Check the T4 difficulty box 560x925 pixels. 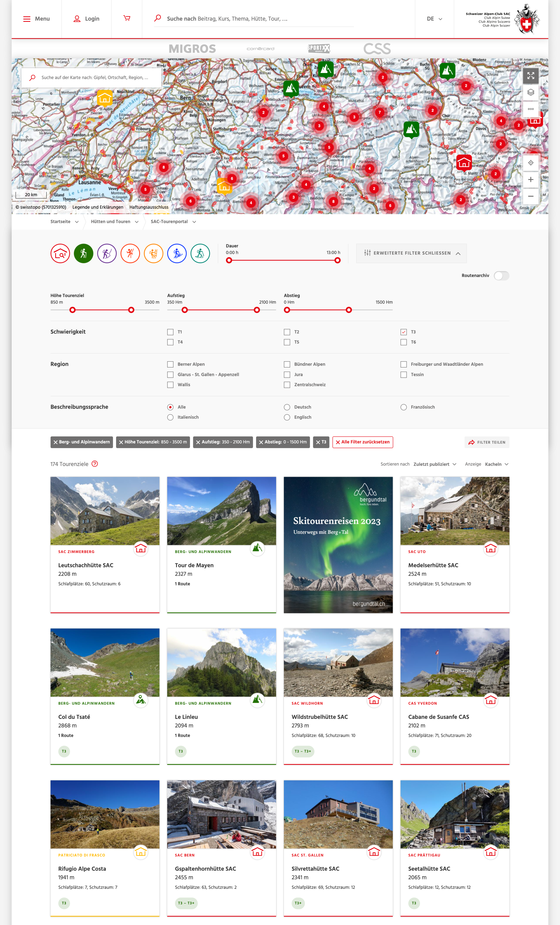click(170, 342)
